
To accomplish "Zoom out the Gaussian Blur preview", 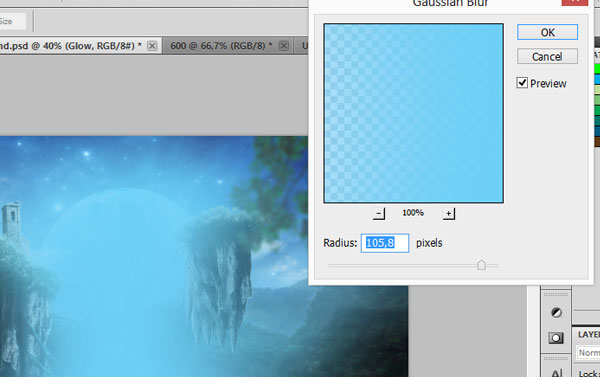I will [379, 214].
